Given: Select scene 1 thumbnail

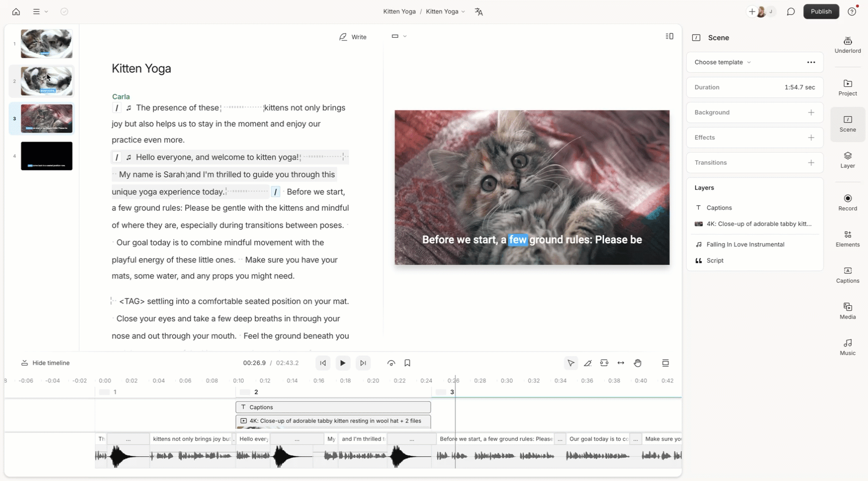Looking at the screenshot, I should (x=46, y=44).
